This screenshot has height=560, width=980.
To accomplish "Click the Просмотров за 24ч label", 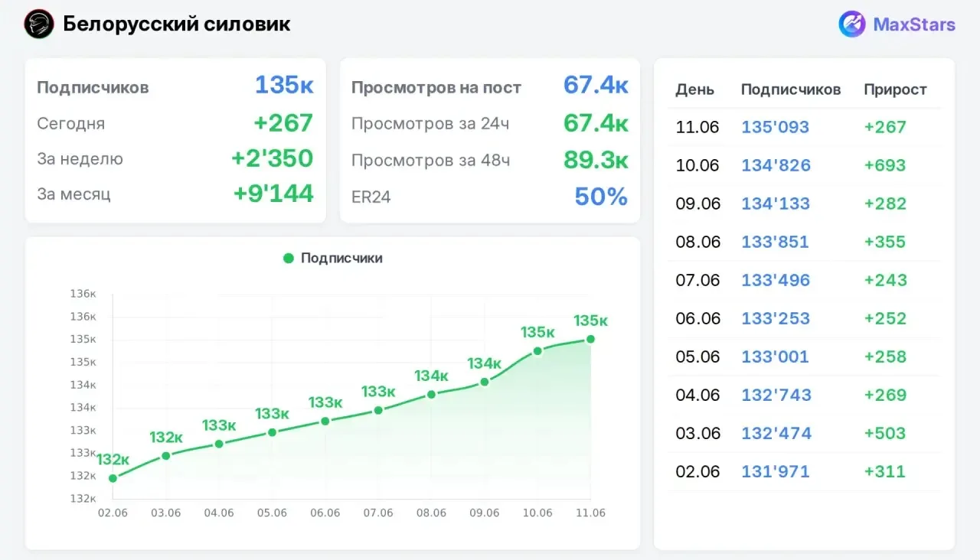I will pos(430,124).
